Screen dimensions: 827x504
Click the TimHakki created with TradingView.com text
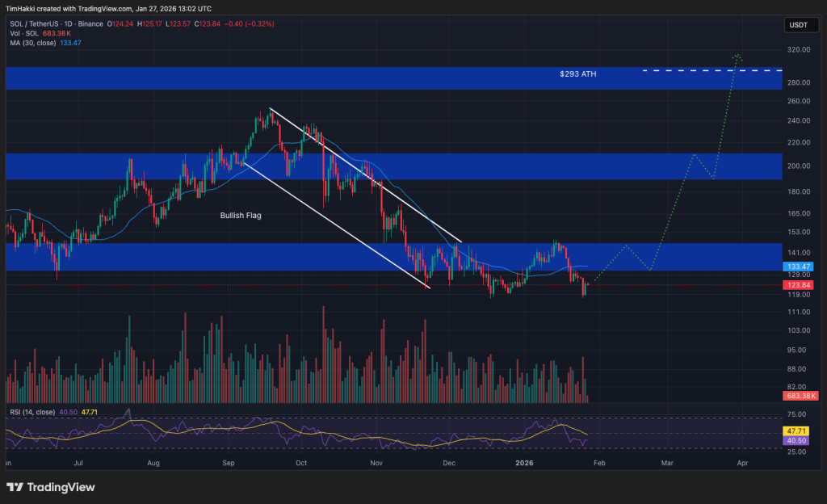[109, 8]
